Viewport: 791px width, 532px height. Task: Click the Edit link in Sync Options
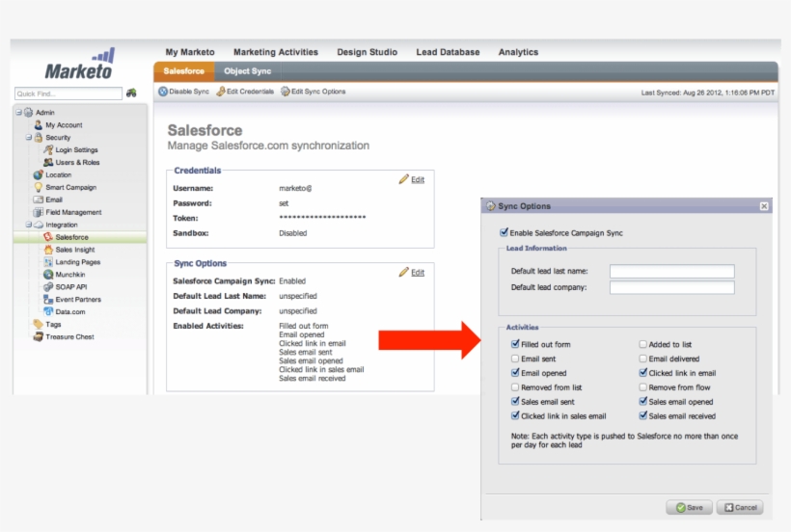point(418,273)
